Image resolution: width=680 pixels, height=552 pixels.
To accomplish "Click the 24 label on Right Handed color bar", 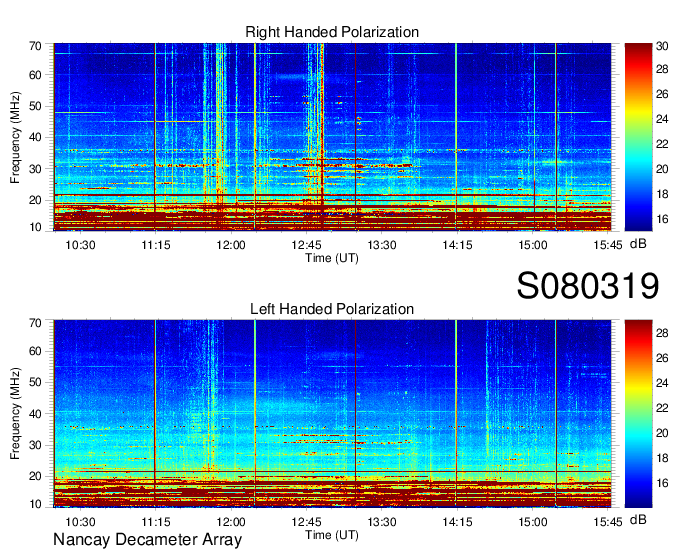I will 662,119.
